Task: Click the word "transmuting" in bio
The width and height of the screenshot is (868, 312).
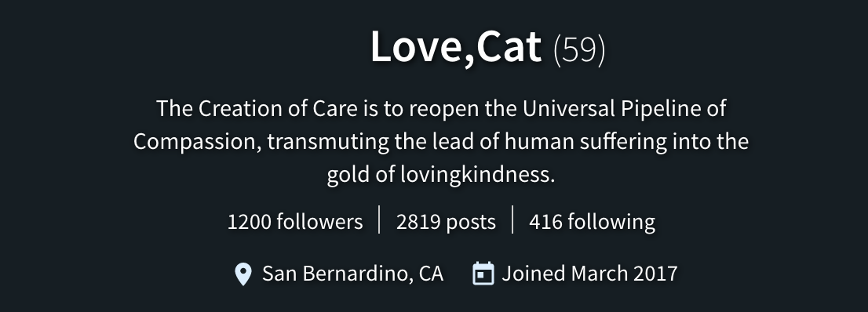Action: 328,142
